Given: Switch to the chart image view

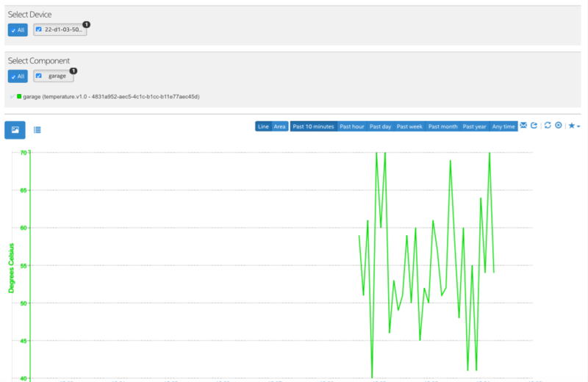Looking at the screenshot, I should point(15,130).
